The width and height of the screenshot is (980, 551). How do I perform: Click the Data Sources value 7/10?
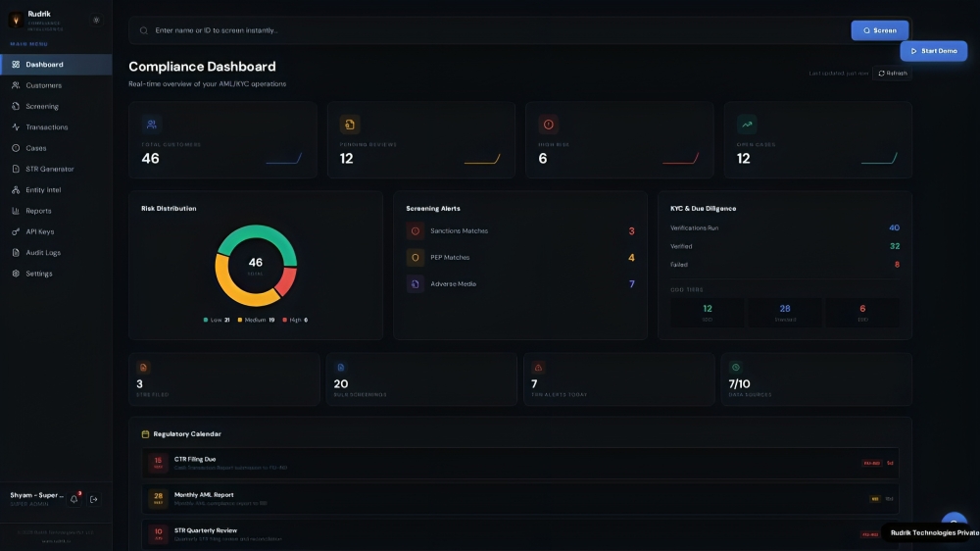tap(739, 384)
